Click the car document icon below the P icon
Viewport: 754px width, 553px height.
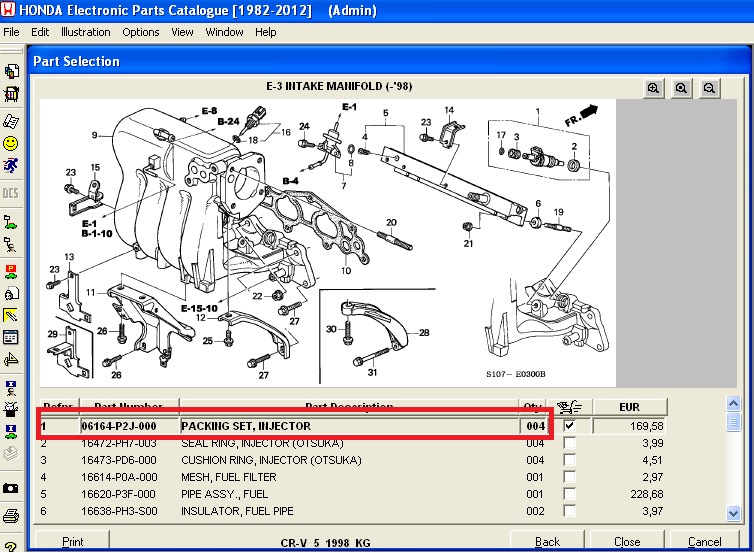[x=11, y=293]
